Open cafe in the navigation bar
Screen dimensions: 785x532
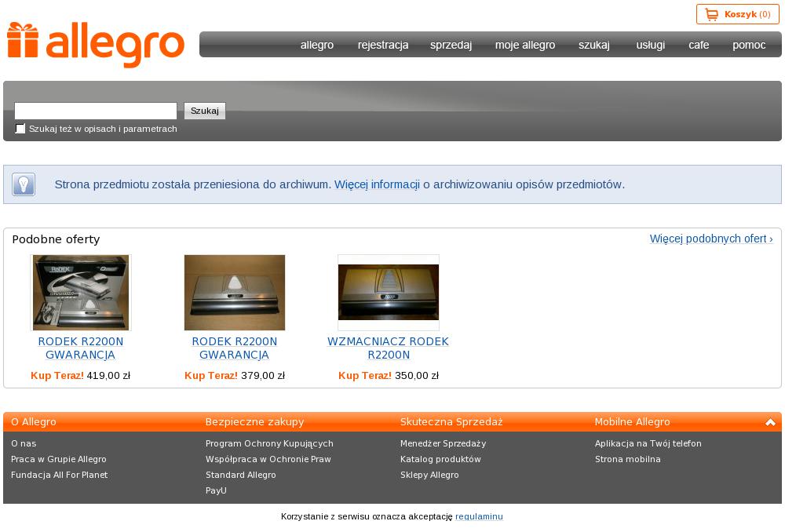(699, 45)
